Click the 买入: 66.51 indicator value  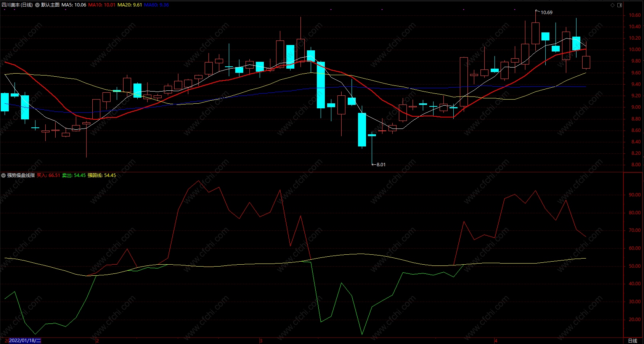[48, 175]
